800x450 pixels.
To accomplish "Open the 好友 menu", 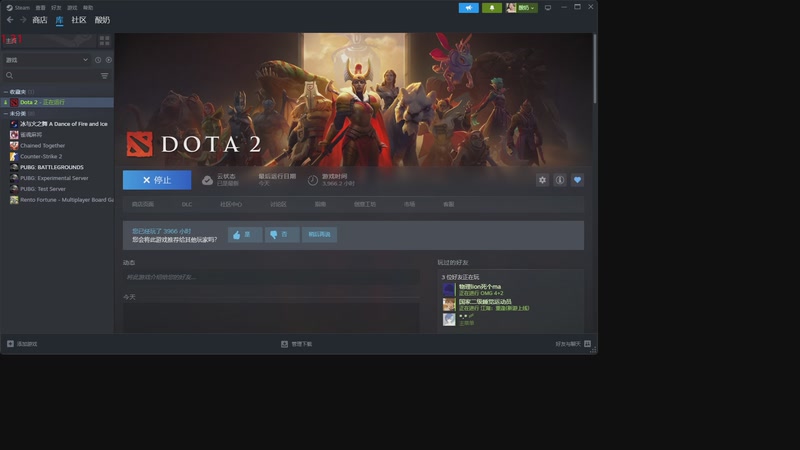I will point(56,8).
